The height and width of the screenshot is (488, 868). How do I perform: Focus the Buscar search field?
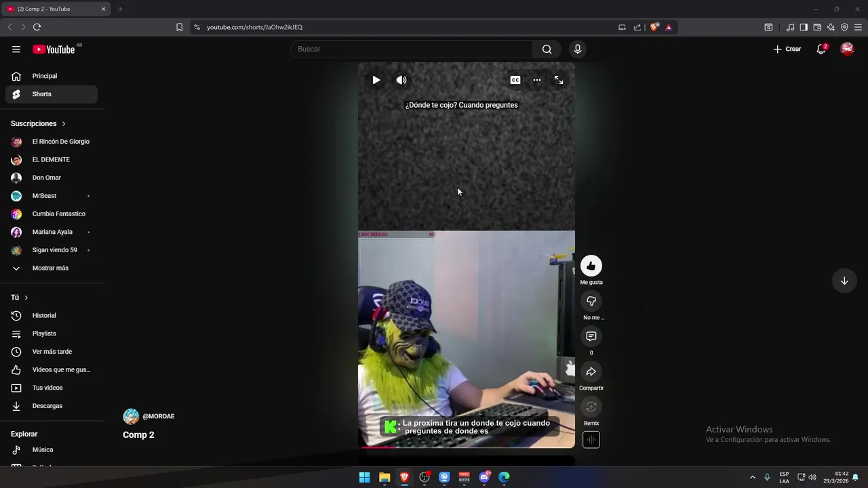click(x=412, y=49)
